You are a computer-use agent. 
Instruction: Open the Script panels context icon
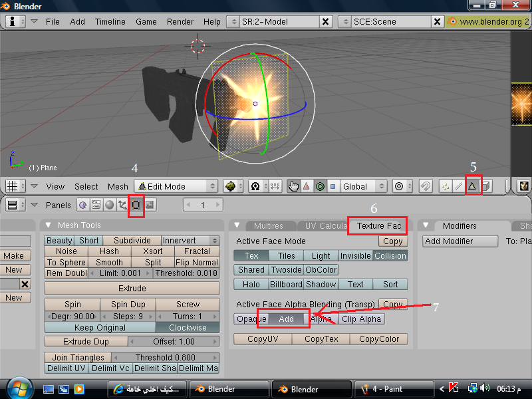(96, 205)
